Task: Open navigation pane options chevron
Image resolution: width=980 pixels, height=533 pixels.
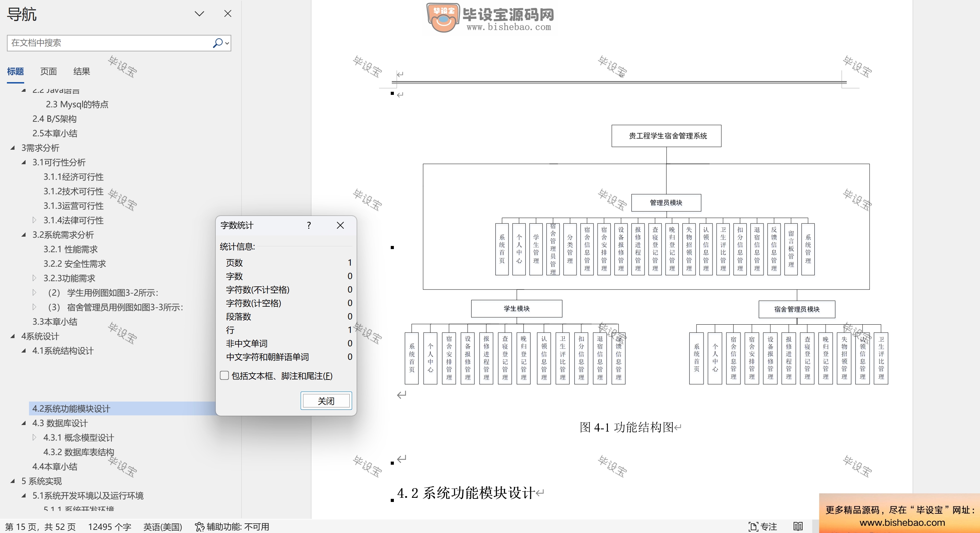Action: [x=198, y=13]
